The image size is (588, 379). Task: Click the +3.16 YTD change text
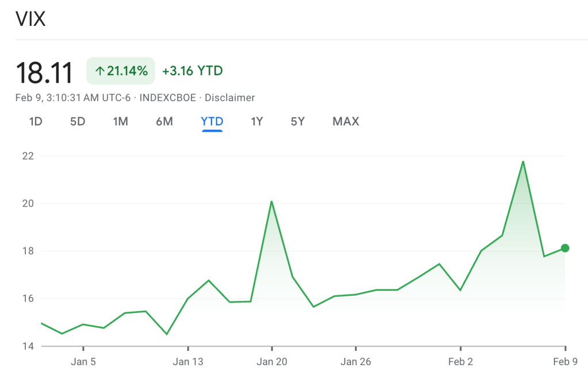point(193,71)
